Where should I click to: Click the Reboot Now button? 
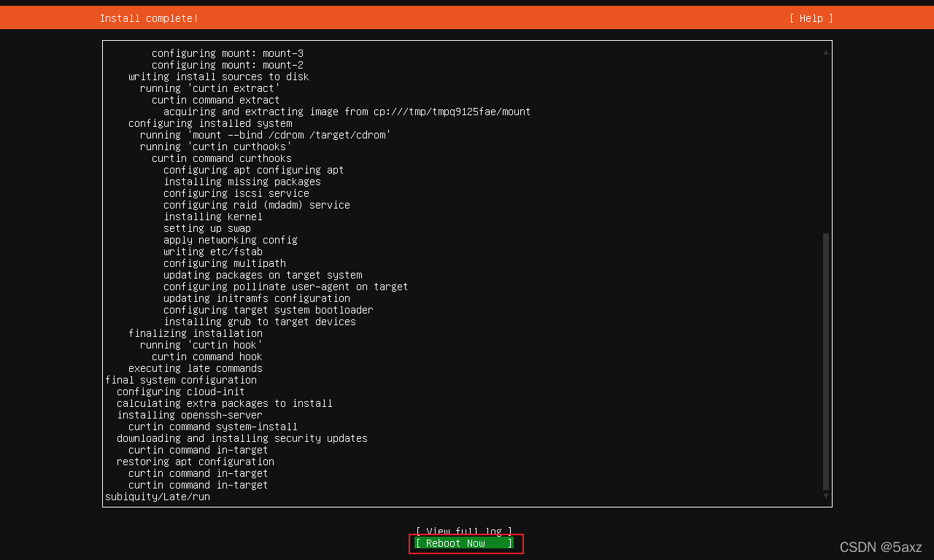(x=464, y=543)
